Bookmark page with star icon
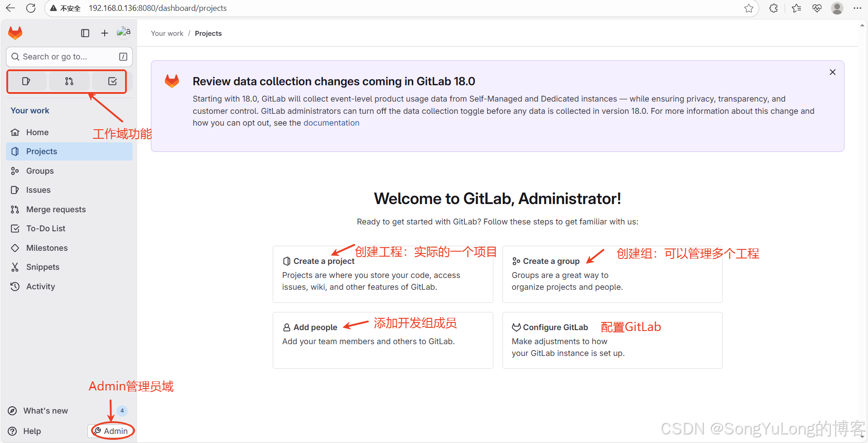This screenshot has height=443, width=868. point(749,8)
